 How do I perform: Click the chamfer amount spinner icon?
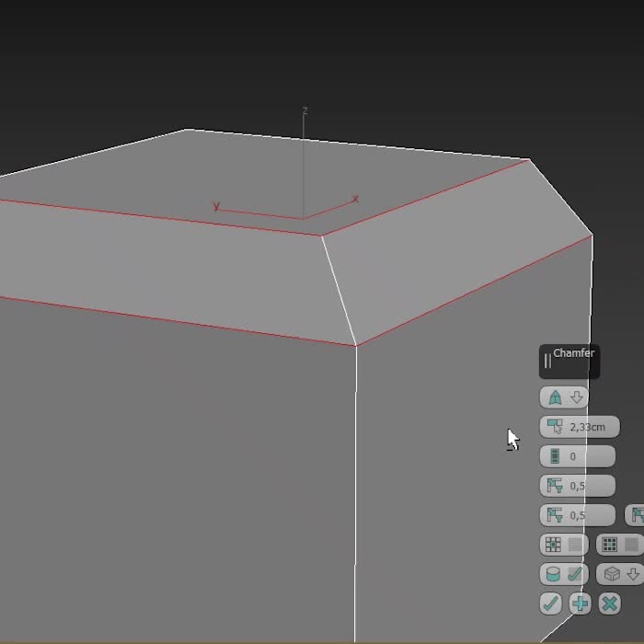click(555, 427)
